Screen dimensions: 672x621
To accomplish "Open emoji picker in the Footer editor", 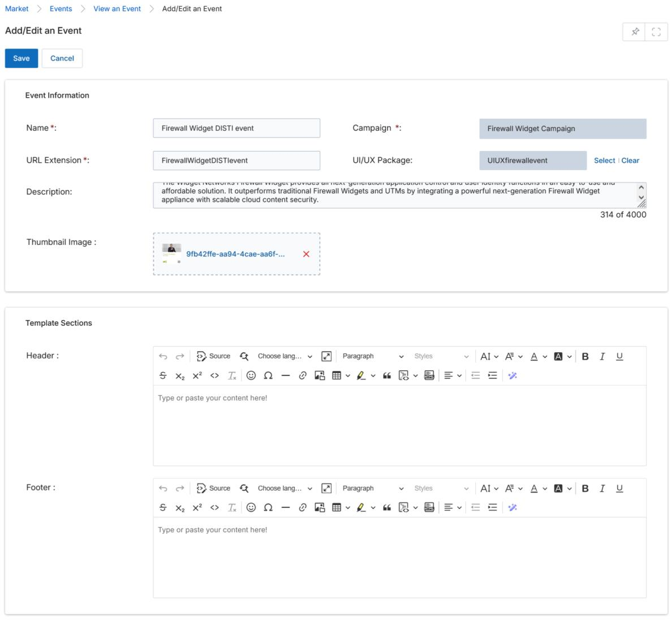I will pos(251,508).
